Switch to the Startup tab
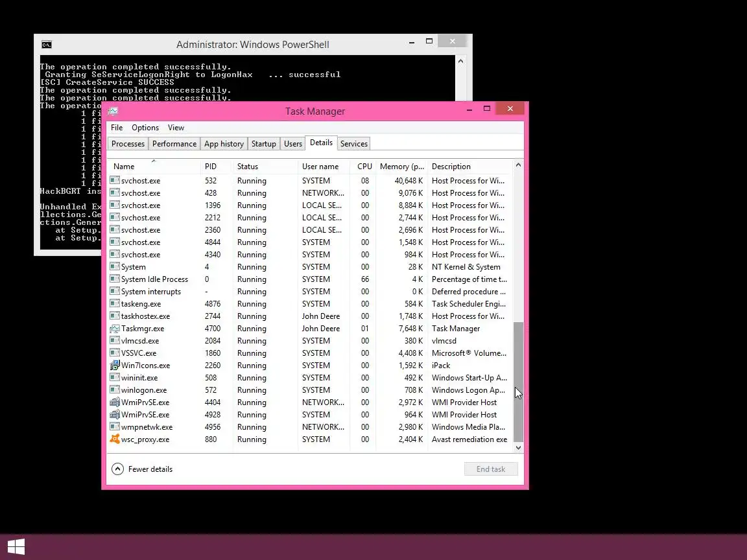 pyautogui.click(x=263, y=144)
